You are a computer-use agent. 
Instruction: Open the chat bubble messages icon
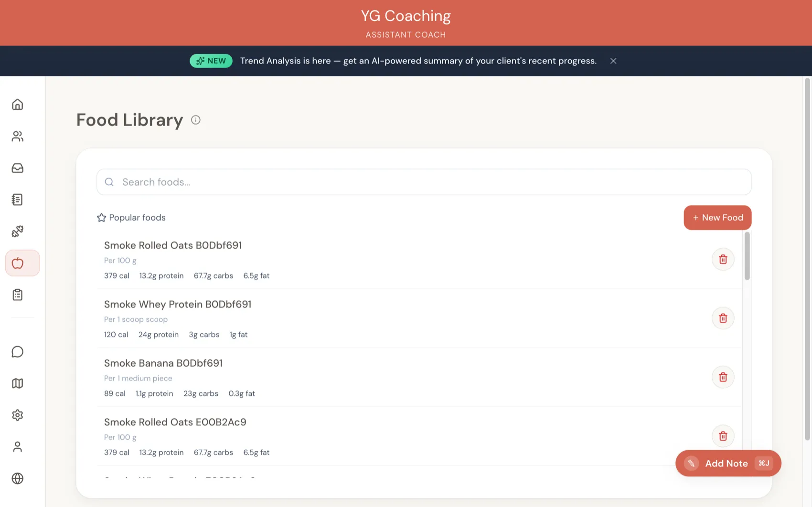tap(18, 352)
